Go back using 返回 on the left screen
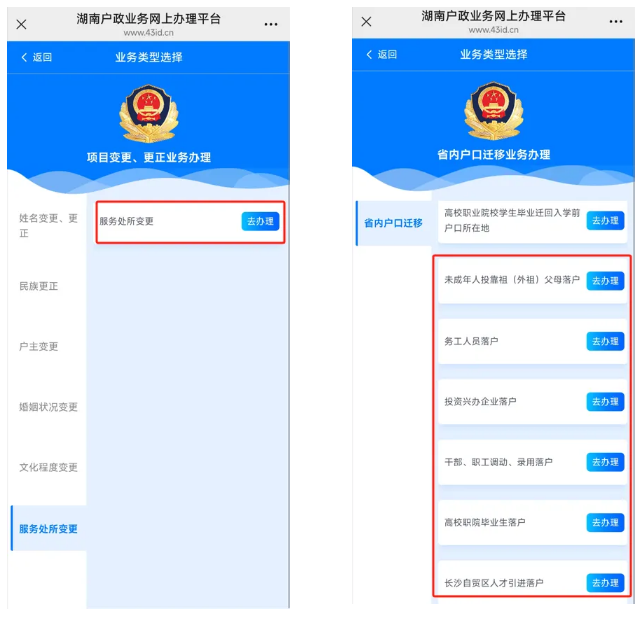The image size is (641, 622). pos(36,57)
